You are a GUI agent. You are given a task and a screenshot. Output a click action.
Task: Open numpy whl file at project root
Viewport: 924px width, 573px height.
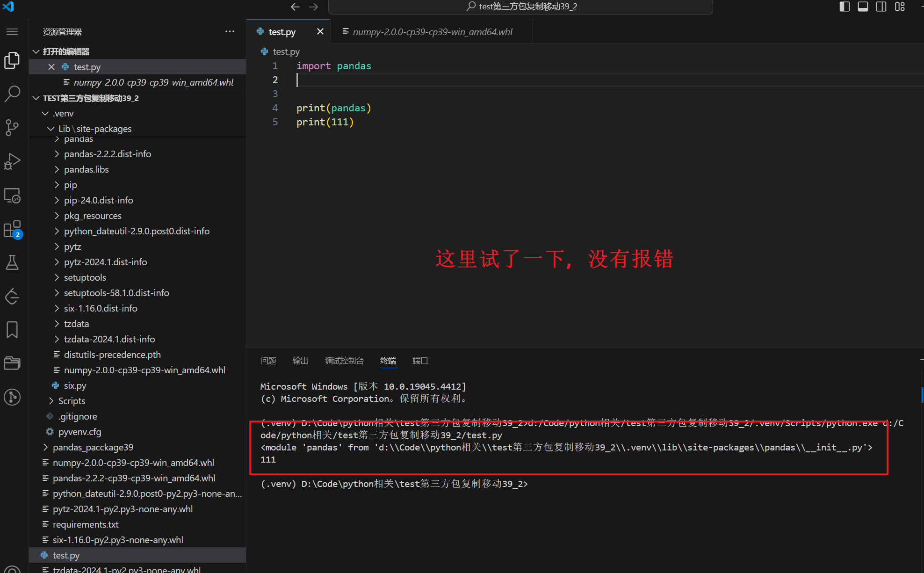137,463
